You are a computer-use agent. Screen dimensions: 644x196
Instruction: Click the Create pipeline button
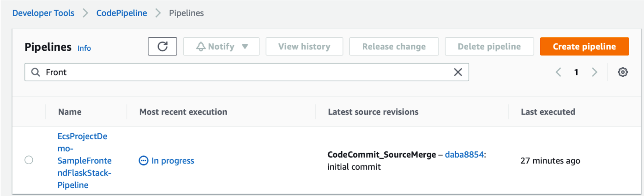coord(584,47)
